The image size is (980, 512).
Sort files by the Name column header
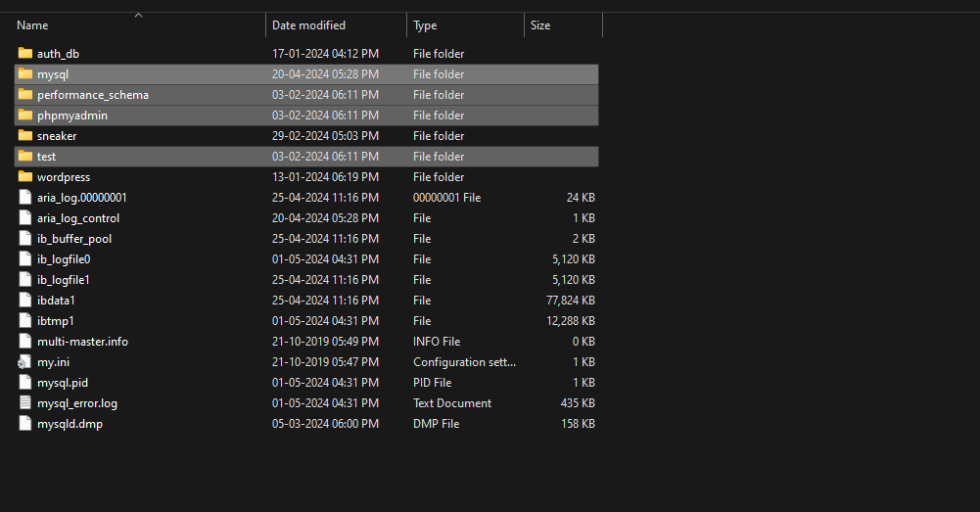[32, 25]
